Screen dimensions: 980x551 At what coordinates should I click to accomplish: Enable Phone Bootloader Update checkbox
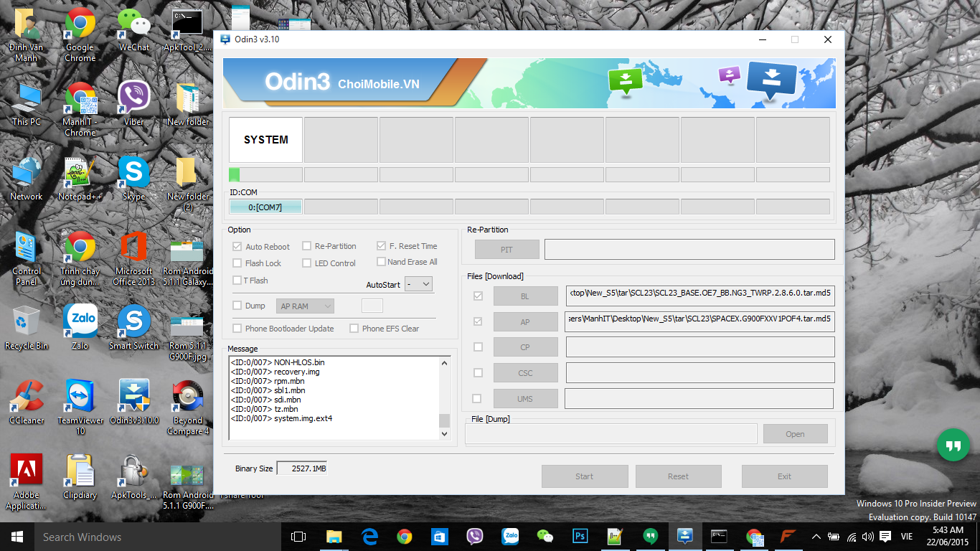237,329
